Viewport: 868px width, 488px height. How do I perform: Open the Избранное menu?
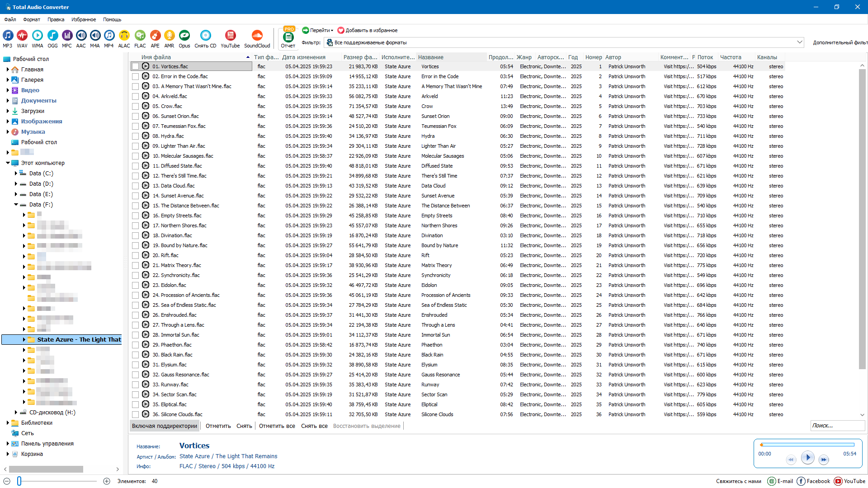83,19
